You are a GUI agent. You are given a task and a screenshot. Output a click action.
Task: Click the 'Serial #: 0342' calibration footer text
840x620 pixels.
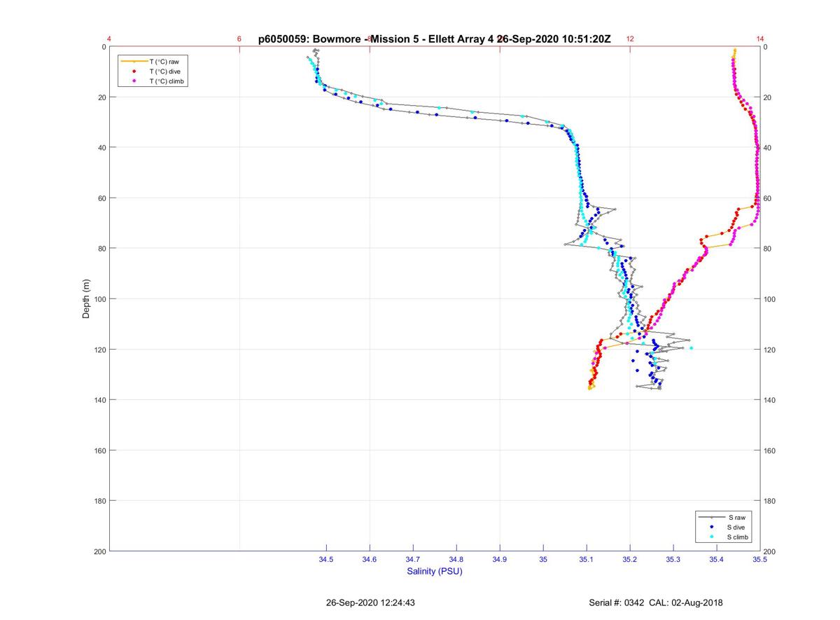[657, 602]
